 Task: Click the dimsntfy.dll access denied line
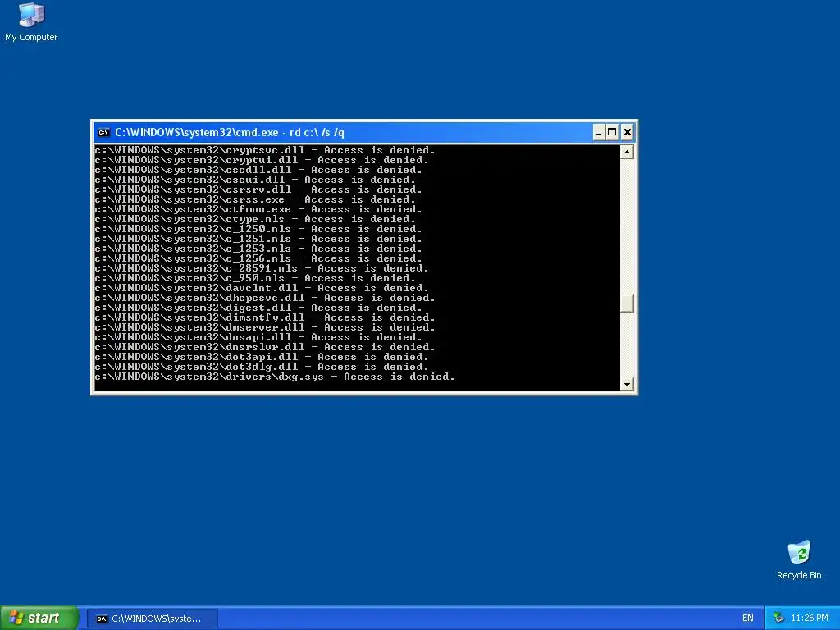tap(265, 317)
